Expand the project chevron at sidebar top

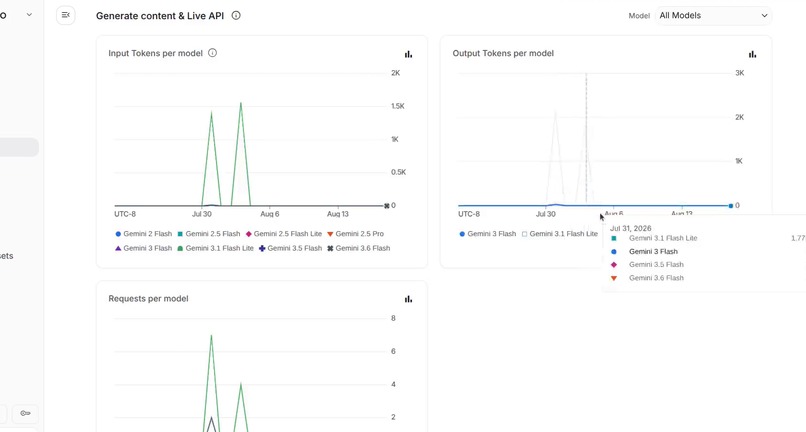[x=29, y=14]
